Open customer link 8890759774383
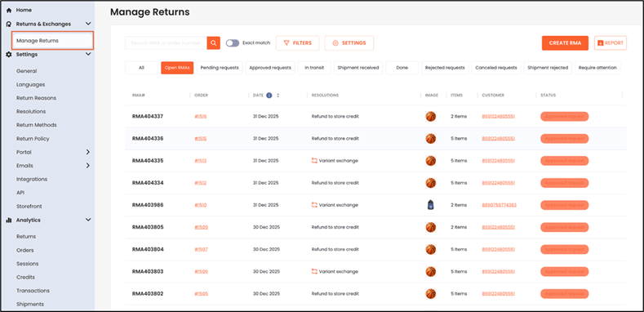644x312 pixels. [499, 205]
